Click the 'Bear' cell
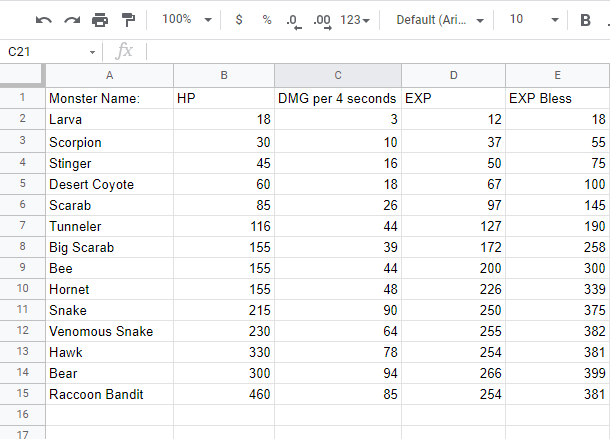This screenshot has height=439, width=610. coord(110,373)
